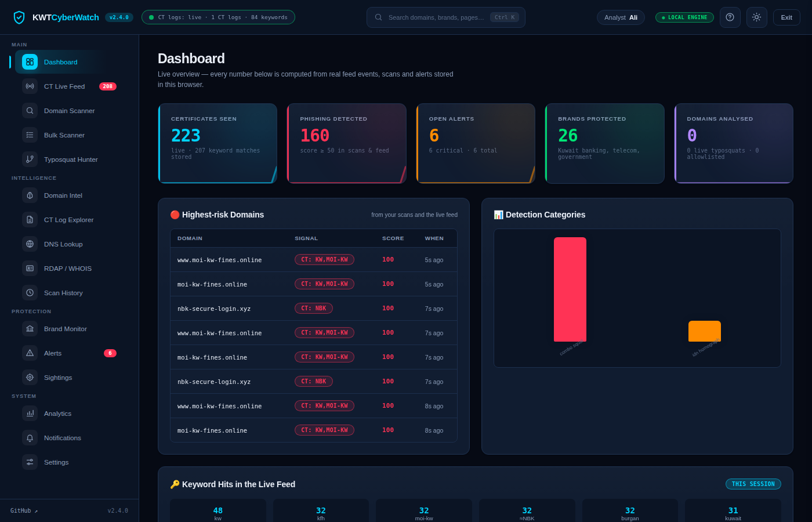Click the search magnifier icon in top bar
This screenshot has width=812, height=522.
coord(379,17)
